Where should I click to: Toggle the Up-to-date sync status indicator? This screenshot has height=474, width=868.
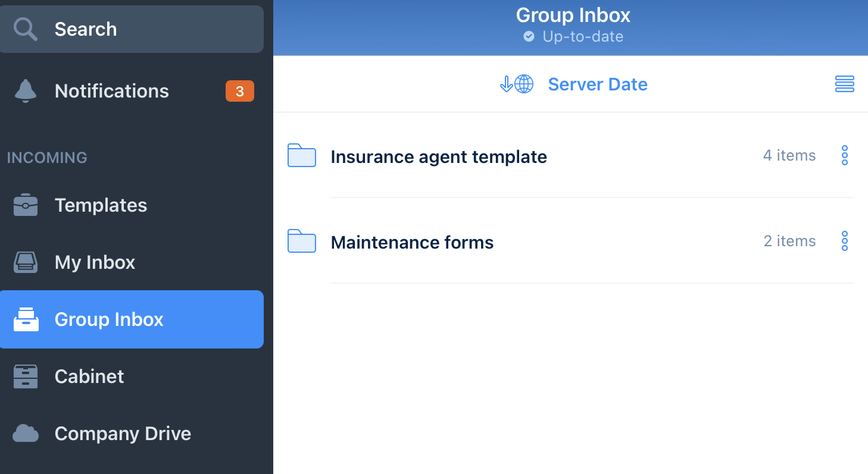tap(572, 36)
